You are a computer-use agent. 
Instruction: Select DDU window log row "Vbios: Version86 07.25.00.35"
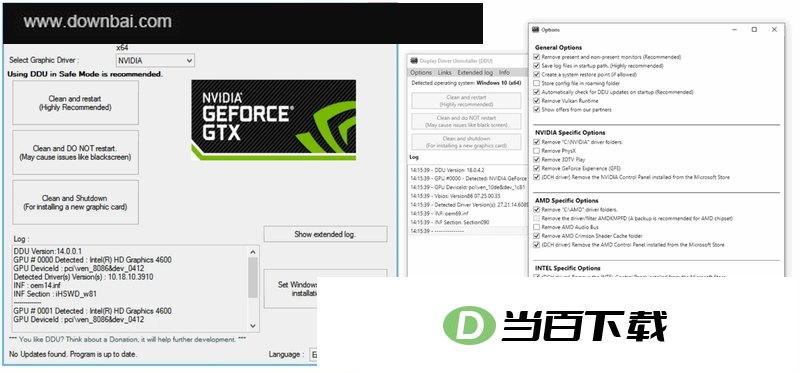click(x=456, y=195)
